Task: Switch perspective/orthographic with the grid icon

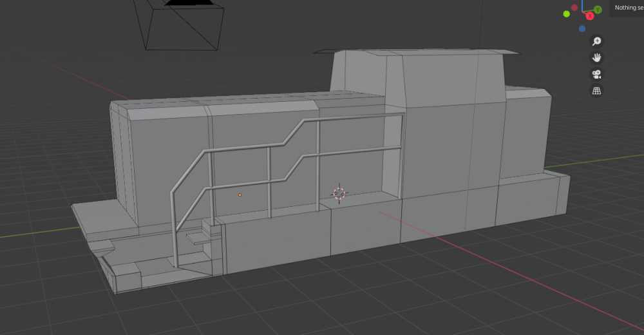Action: 597,91
